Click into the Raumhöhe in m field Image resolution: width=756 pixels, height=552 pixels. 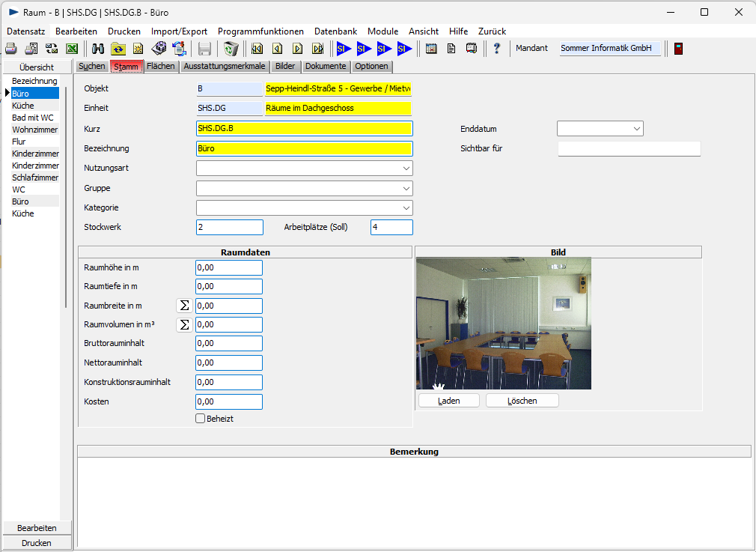[229, 267]
